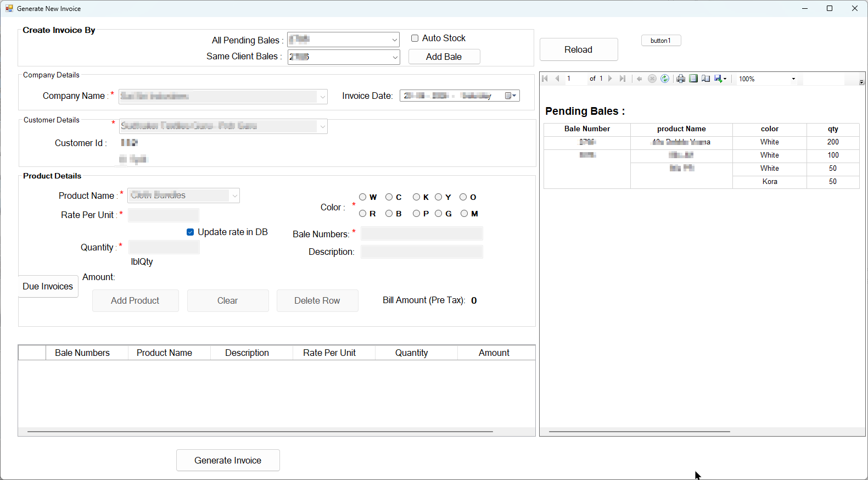Click the current page number box
This screenshot has height=480, width=868.
click(x=575, y=79)
